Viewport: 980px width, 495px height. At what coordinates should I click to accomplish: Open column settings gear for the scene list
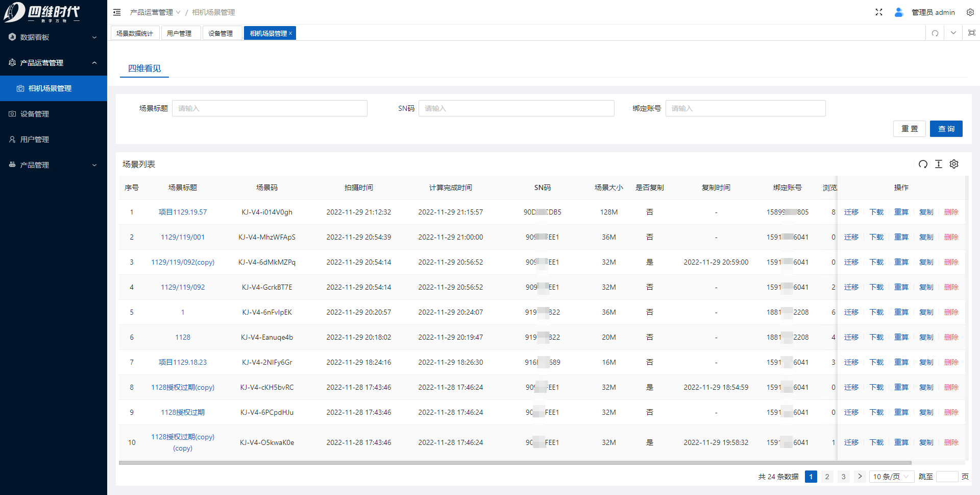(x=954, y=164)
